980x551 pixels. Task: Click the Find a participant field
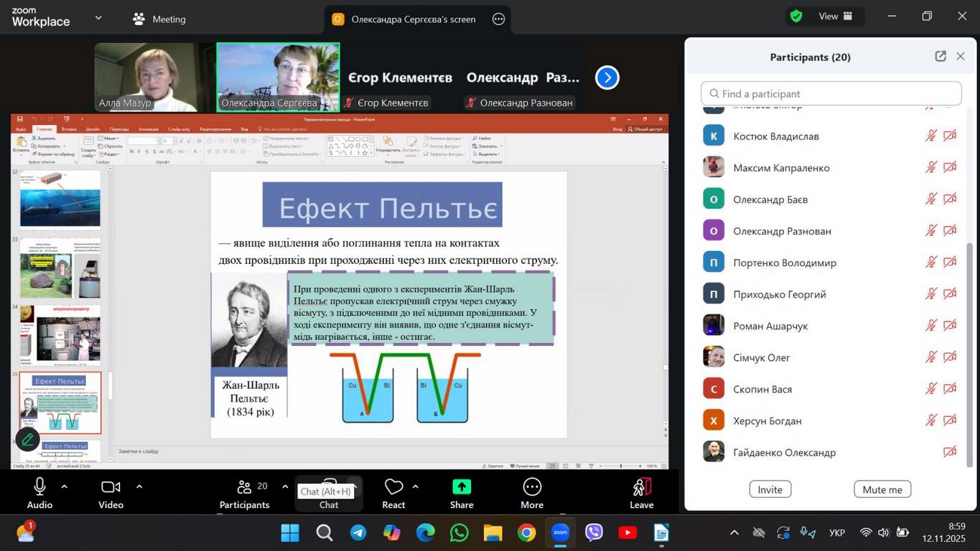click(831, 93)
